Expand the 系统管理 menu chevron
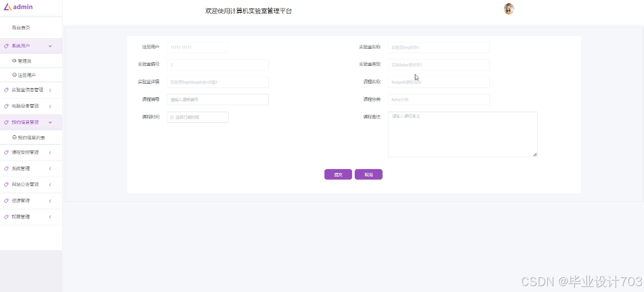This screenshot has height=292, width=644. 50,169
